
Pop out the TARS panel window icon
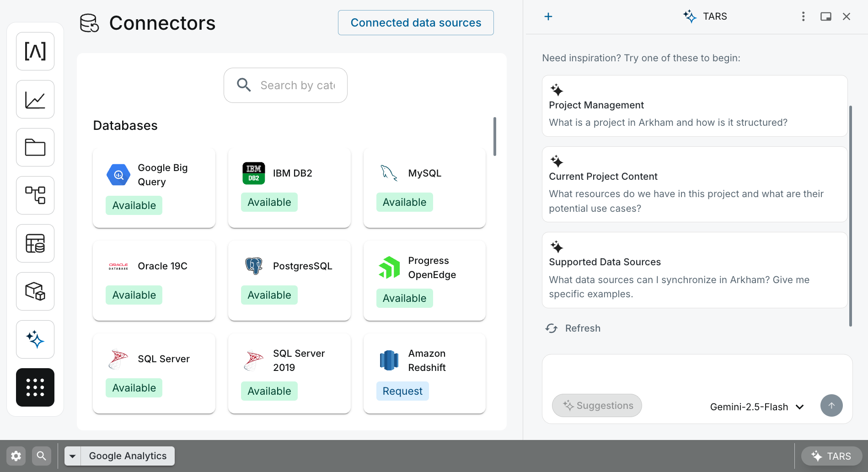tap(825, 16)
